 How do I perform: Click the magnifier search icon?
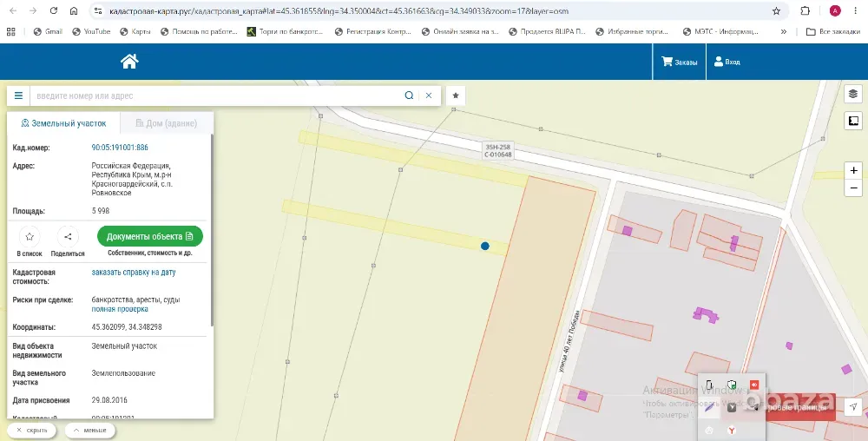[x=409, y=95]
